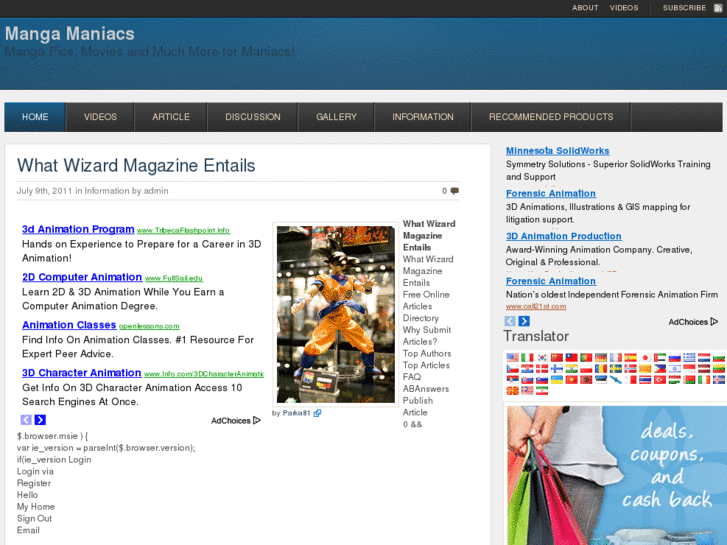Click the Information category link in byline
The height and width of the screenshot is (545, 727).
tap(107, 191)
